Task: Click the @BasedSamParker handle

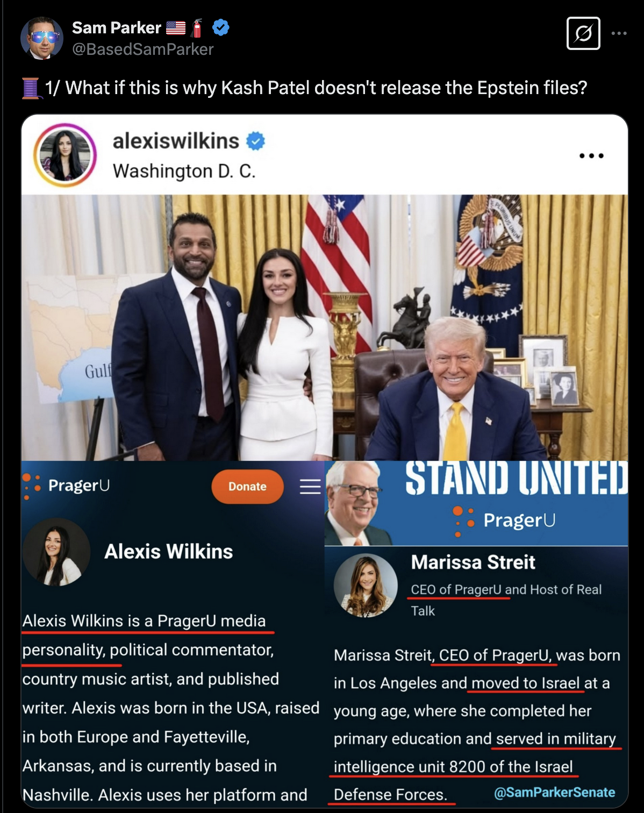Action: [143, 49]
